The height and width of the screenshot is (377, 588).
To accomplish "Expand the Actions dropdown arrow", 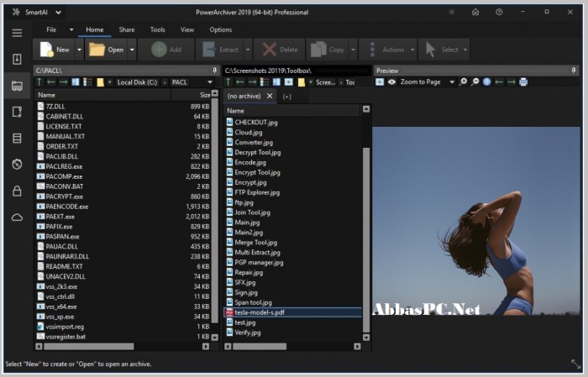I will pos(412,50).
